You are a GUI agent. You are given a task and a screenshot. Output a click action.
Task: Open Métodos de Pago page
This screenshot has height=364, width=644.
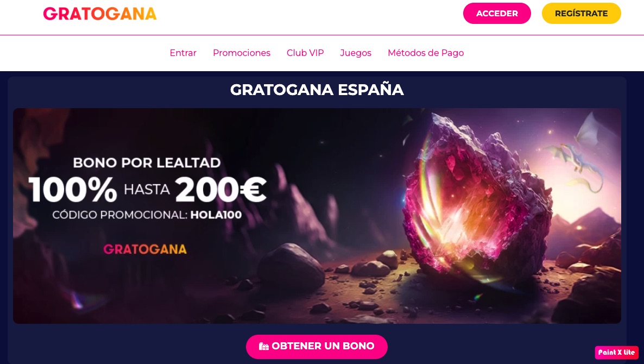click(x=426, y=53)
